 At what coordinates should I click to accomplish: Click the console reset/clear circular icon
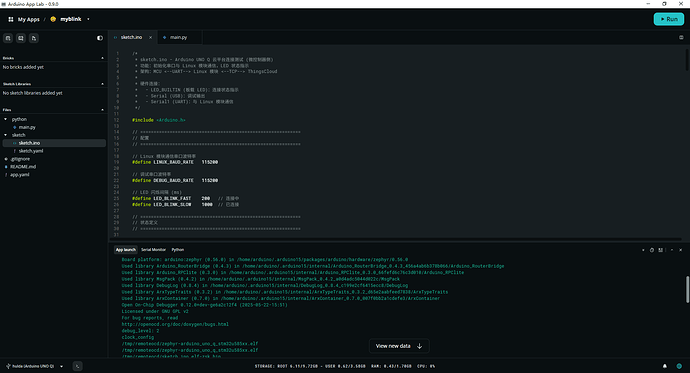point(652,250)
